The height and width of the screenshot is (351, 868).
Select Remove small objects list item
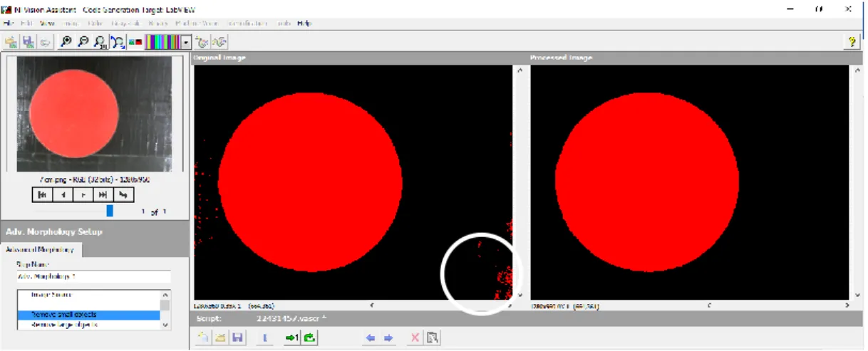pos(88,315)
